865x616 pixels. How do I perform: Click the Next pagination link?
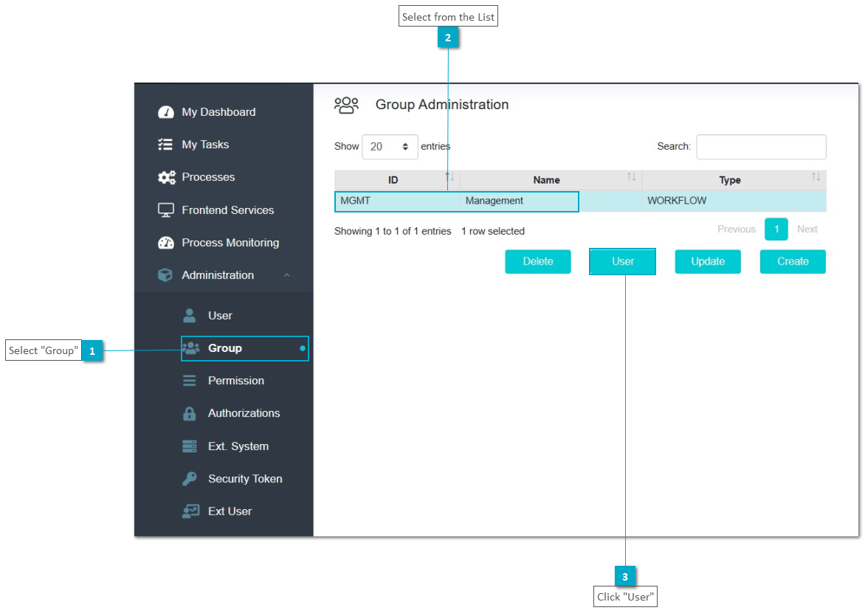(807, 229)
